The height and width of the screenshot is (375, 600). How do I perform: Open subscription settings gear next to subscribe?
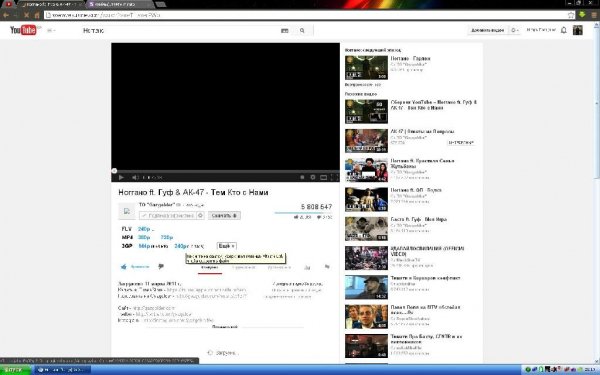[200, 215]
